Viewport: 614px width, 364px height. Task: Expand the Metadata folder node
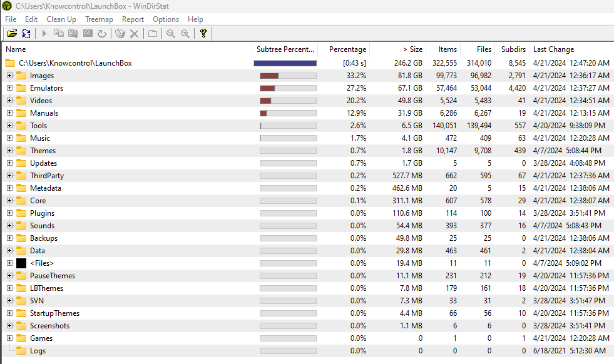[x=10, y=188]
